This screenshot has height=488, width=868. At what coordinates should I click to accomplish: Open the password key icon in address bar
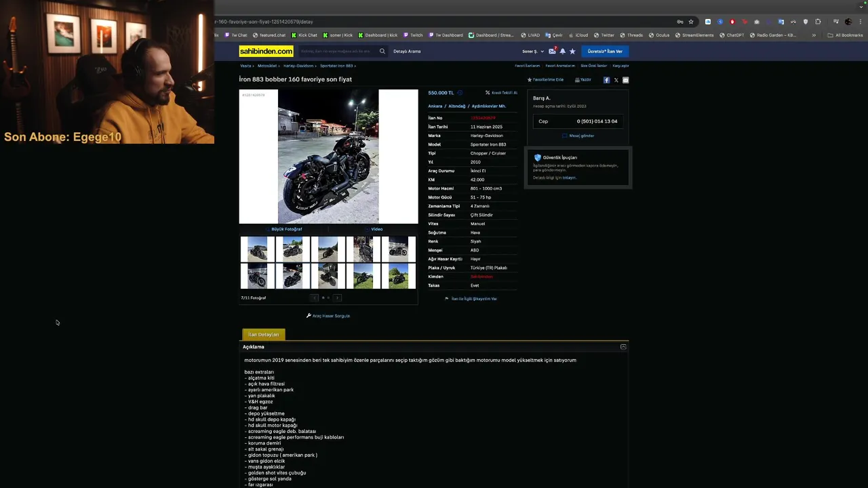pos(680,22)
